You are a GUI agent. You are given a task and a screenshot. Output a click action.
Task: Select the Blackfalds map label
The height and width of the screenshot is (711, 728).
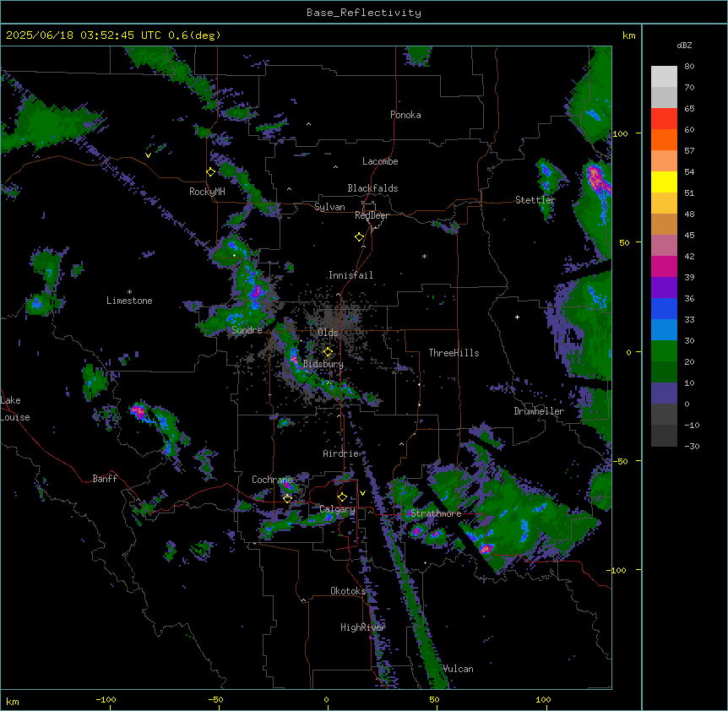372,188
